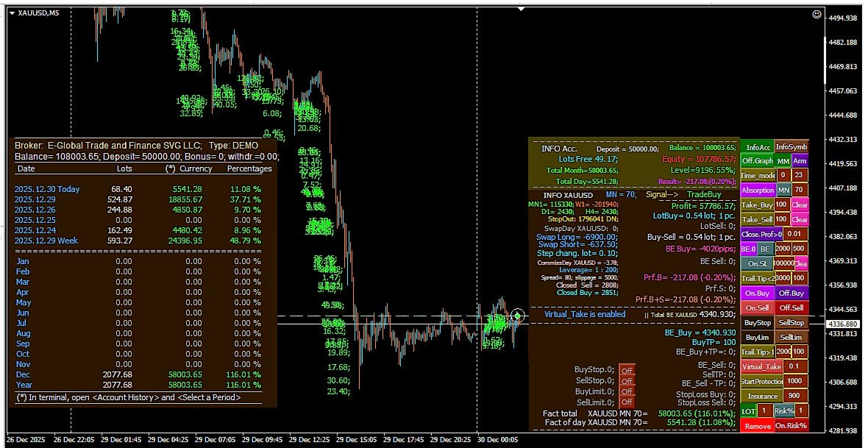
Task: Click the chart shift triangle marker at top
Action: click(x=521, y=9)
